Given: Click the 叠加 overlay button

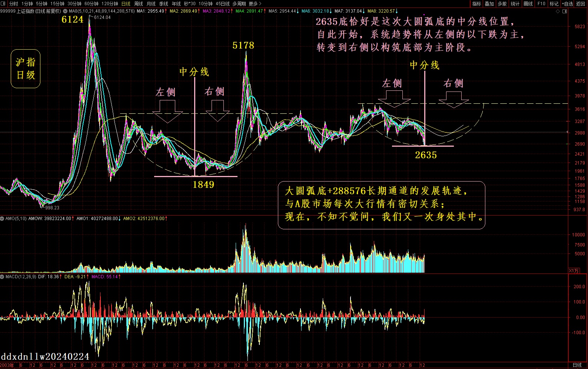Looking at the screenshot, I should 489,4.
